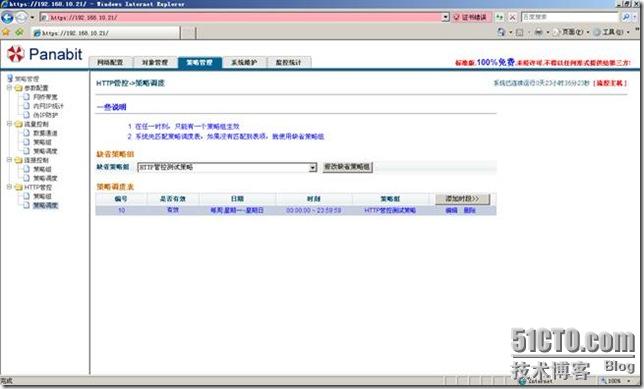Click the magnifier search button
Viewport: 644px width, 389px height.
[x=625, y=17]
